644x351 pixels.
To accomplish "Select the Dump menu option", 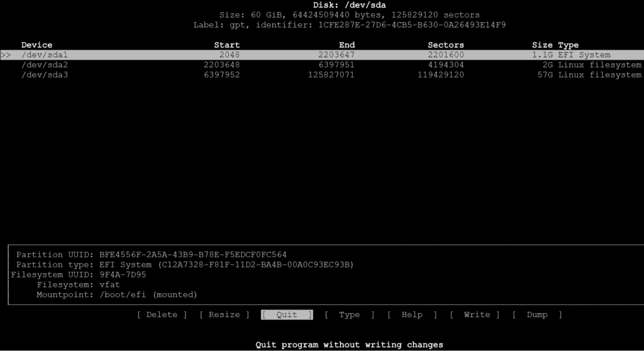I will tap(537, 315).
